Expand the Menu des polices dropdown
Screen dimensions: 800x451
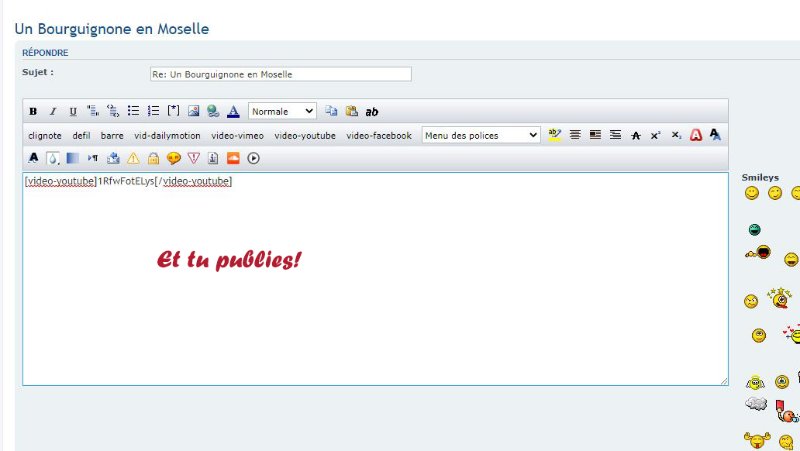(x=481, y=135)
